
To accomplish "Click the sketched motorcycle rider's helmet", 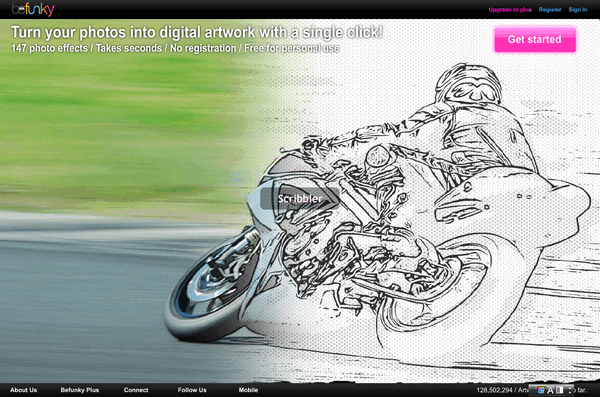I will (x=469, y=85).
